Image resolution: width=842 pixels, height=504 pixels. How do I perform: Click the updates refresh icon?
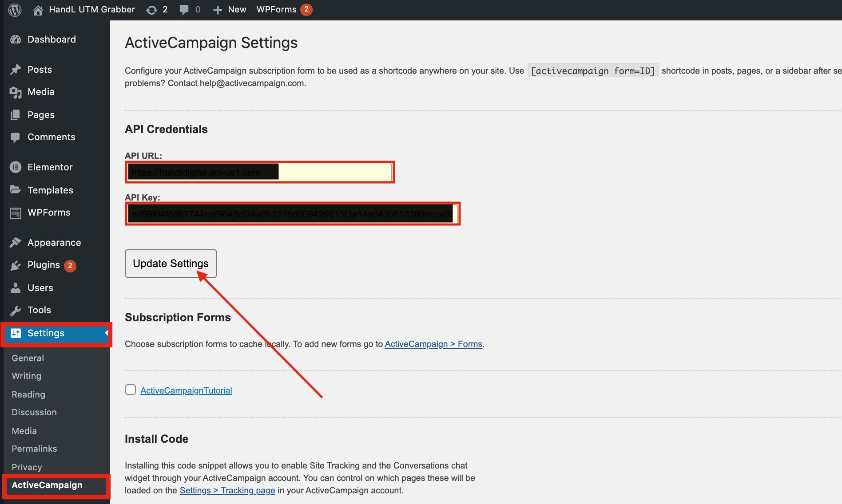point(152,10)
